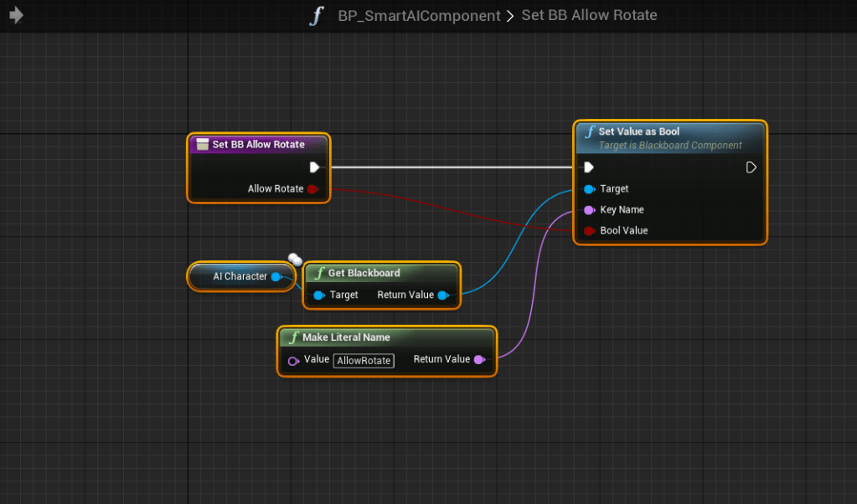
Task: Click the red Allow Rotate output pin
Action: [313, 189]
